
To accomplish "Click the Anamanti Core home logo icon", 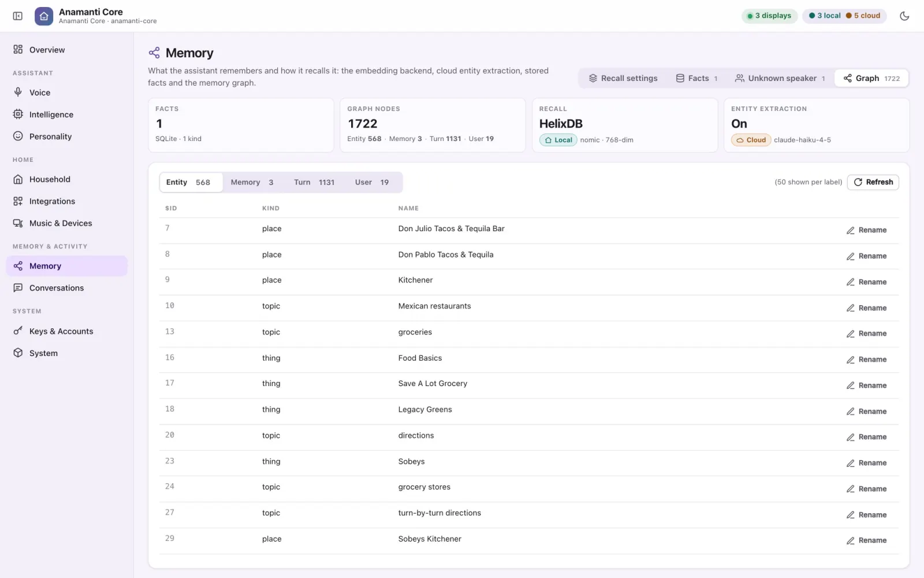I will [44, 16].
